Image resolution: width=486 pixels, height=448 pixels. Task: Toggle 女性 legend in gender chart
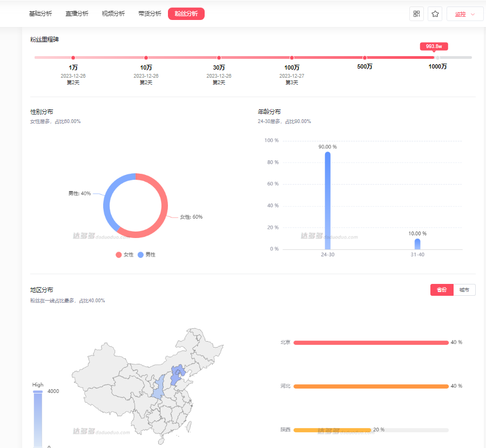click(x=124, y=254)
